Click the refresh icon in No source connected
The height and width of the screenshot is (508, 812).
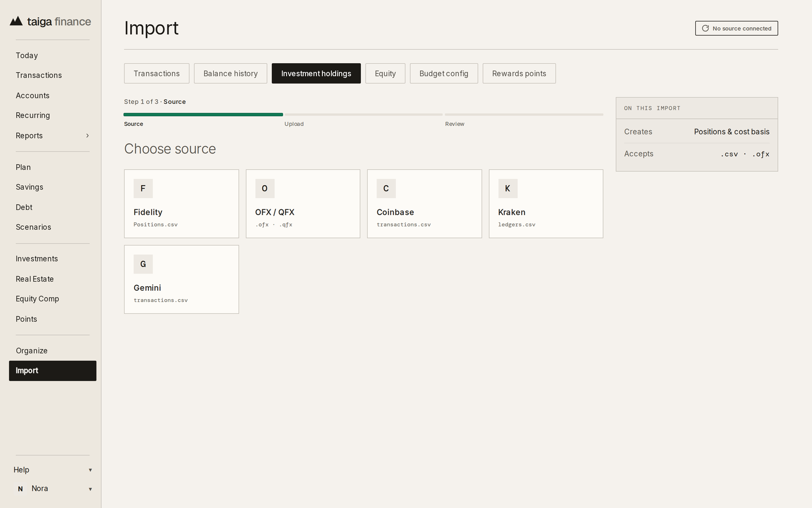tap(705, 28)
